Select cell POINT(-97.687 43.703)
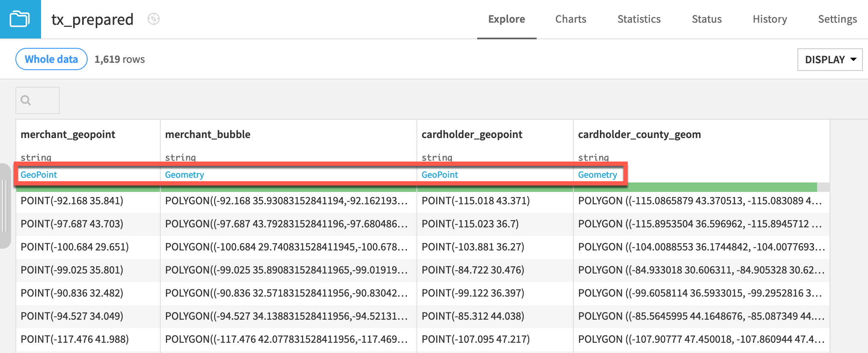 (x=88, y=224)
